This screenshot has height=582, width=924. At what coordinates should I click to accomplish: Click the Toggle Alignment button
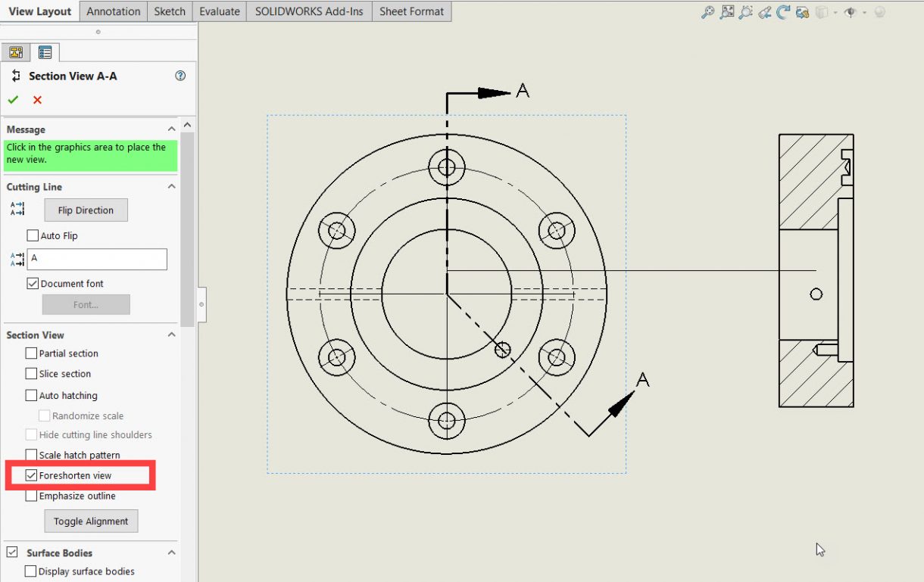coord(91,521)
